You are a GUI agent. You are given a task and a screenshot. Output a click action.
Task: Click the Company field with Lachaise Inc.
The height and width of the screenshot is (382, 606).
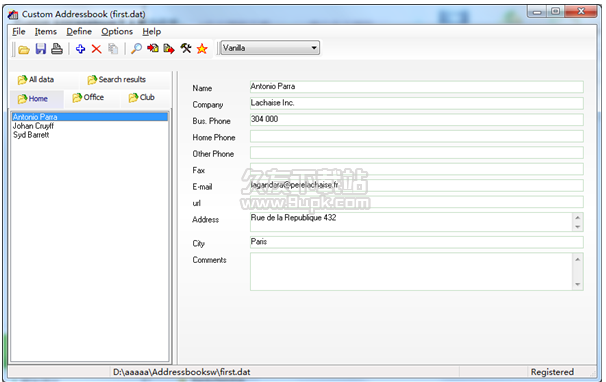(x=417, y=103)
